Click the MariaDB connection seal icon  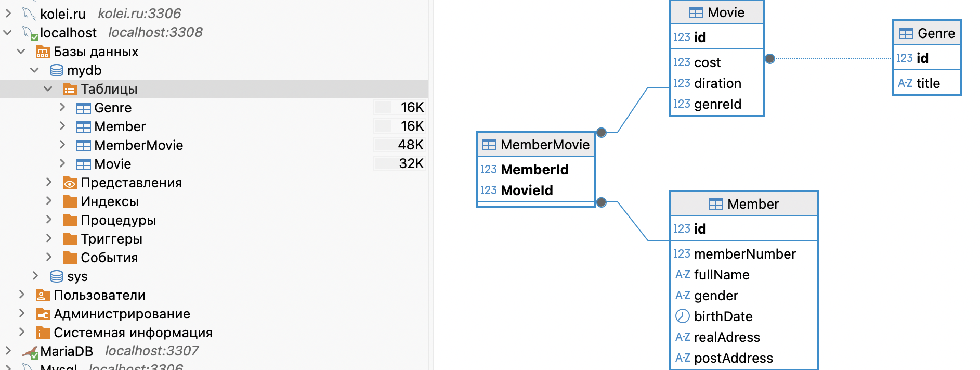coord(30,351)
